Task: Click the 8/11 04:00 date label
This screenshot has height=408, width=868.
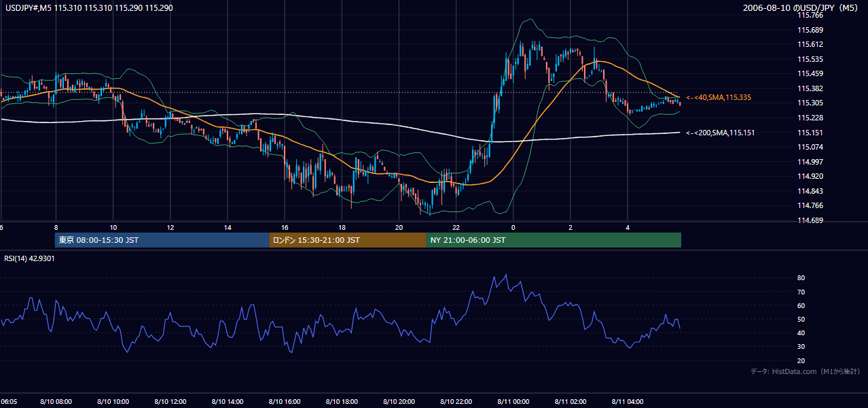Action: (628, 401)
